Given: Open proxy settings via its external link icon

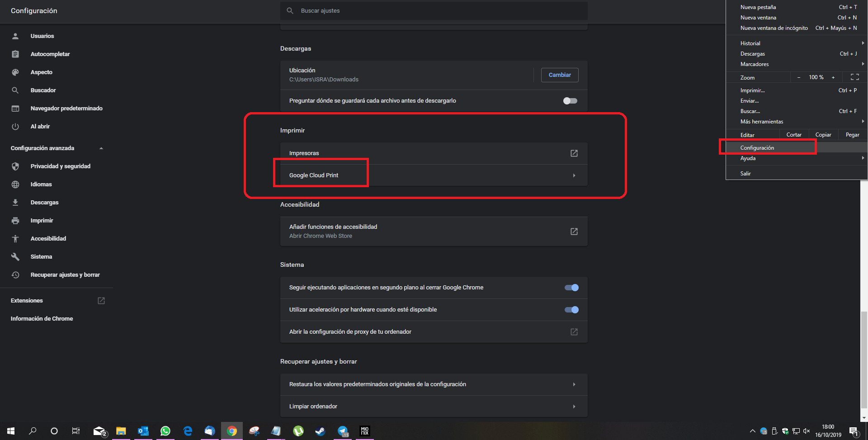Looking at the screenshot, I should 573,331.
